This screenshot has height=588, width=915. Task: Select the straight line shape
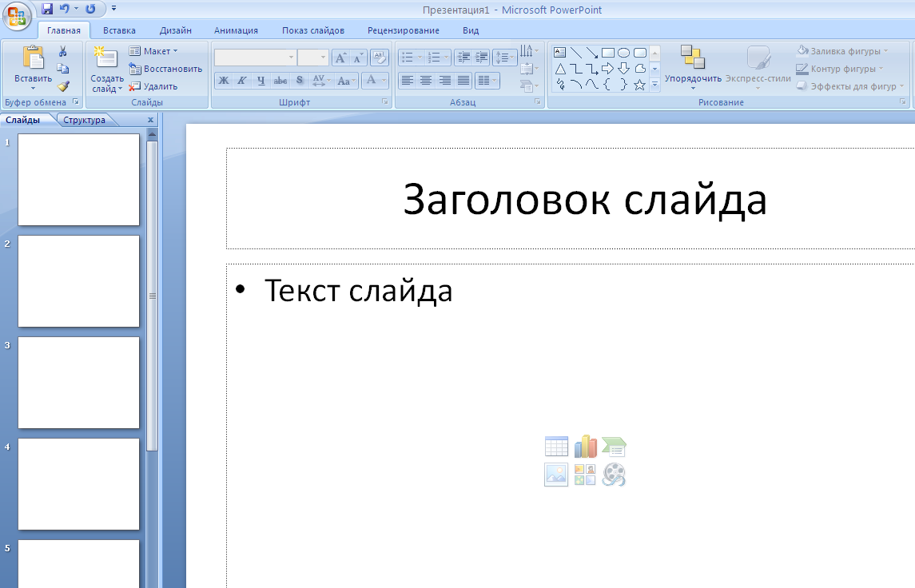576,53
